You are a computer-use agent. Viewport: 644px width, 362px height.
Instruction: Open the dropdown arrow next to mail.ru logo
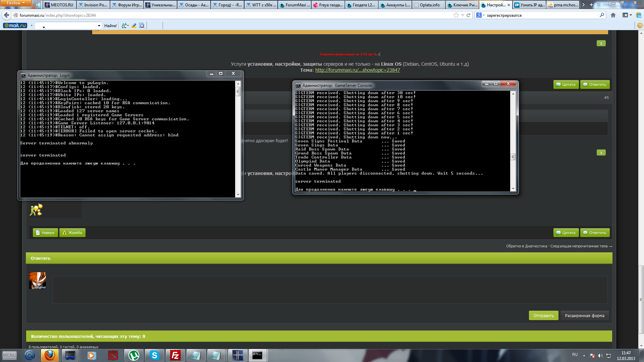coord(32,25)
